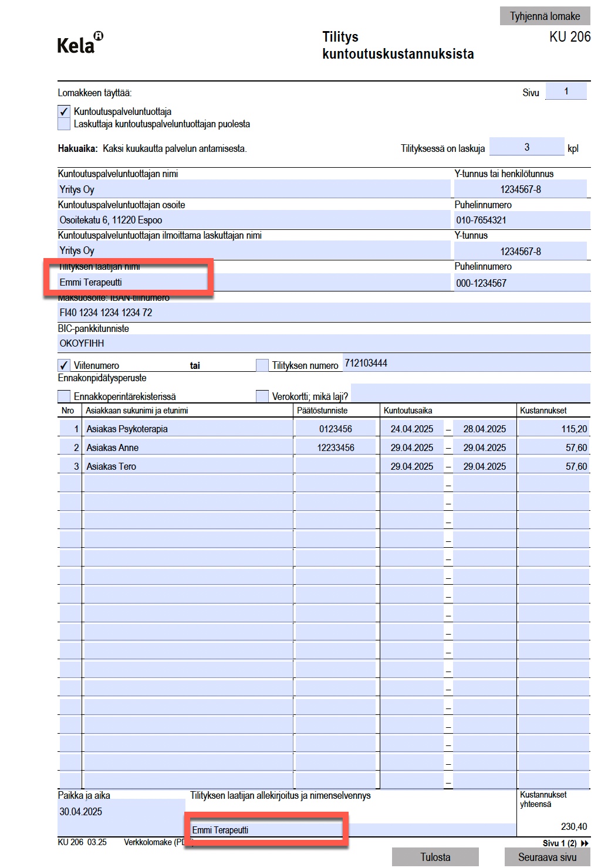Select the IBAN account number field

[x=323, y=313]
